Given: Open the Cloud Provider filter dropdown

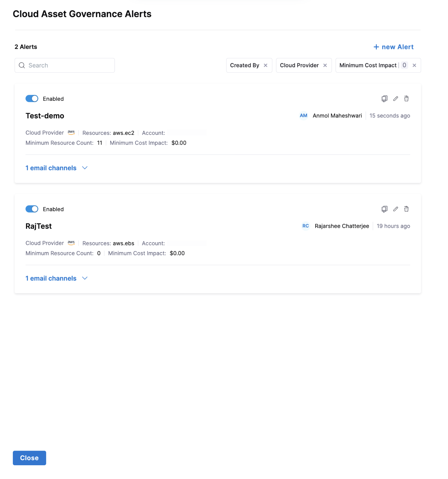Looking at the screenshot, I should click(x=299, y=65).
